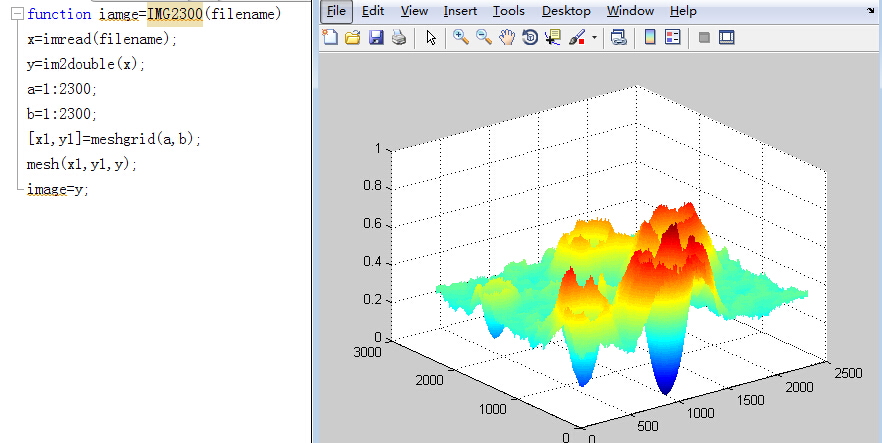Save the figure with the floppy disk icon
Viewport: 882px width, 443px height.
tap(376, 38)
